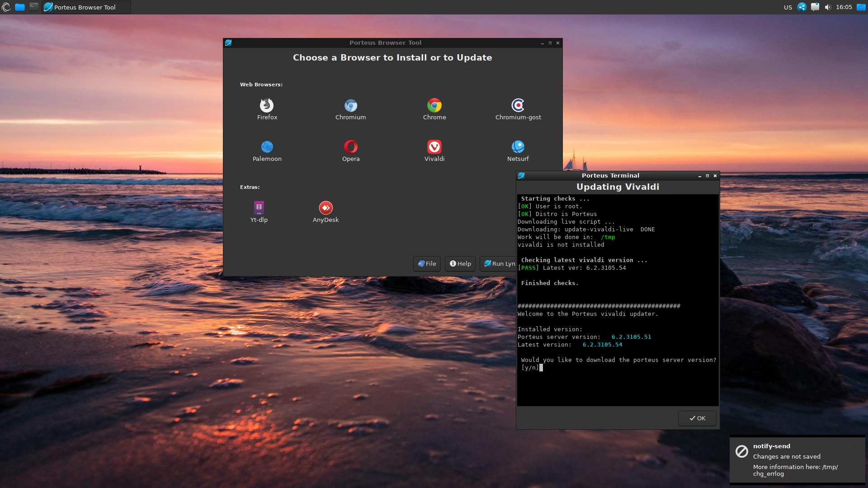Click Porteus server version 6.2.3105.51 text
868x488 pixels.
584,337
